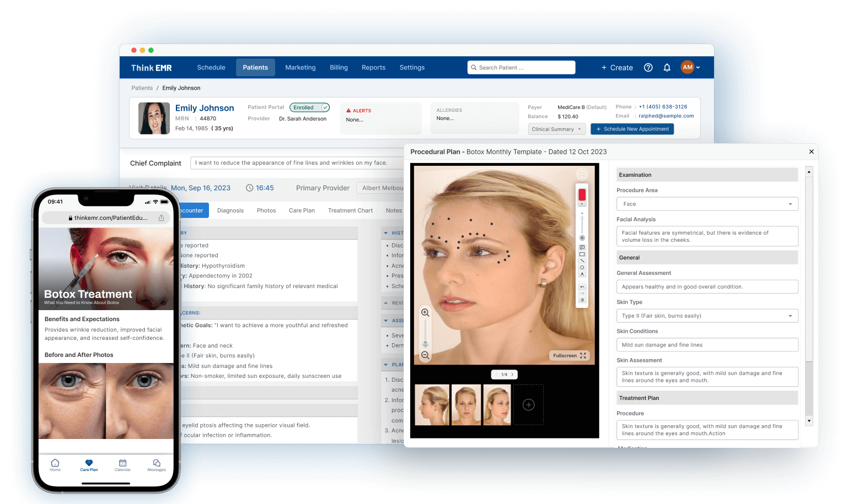The image size is (848, 504).
Task: Toggle the Enrolled patient portal switch
Action: click(x=310, y=107)
